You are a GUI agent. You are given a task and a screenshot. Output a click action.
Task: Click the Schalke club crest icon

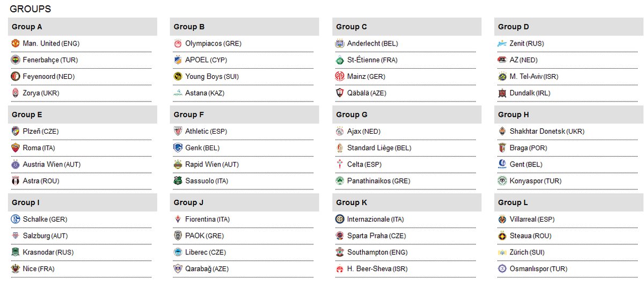click(x=15, y=220)
